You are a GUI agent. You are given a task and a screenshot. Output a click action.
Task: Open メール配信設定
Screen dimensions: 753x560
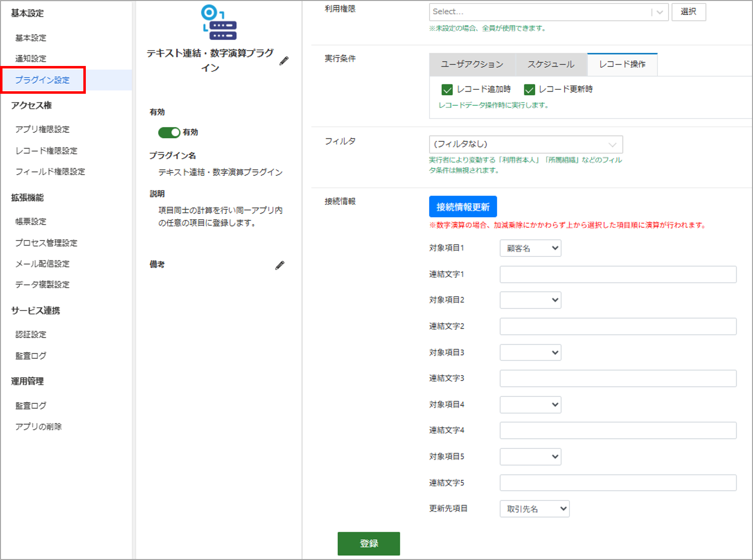43,264
